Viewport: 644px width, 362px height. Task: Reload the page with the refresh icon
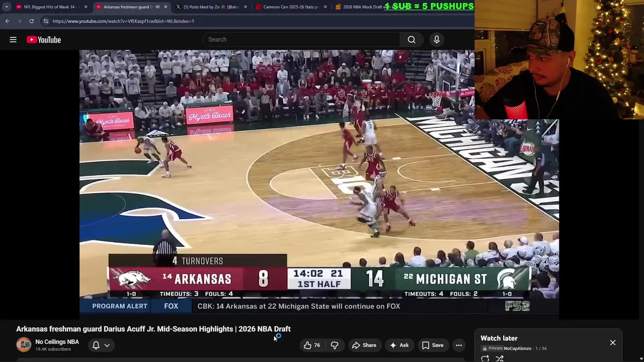[31, 21]
